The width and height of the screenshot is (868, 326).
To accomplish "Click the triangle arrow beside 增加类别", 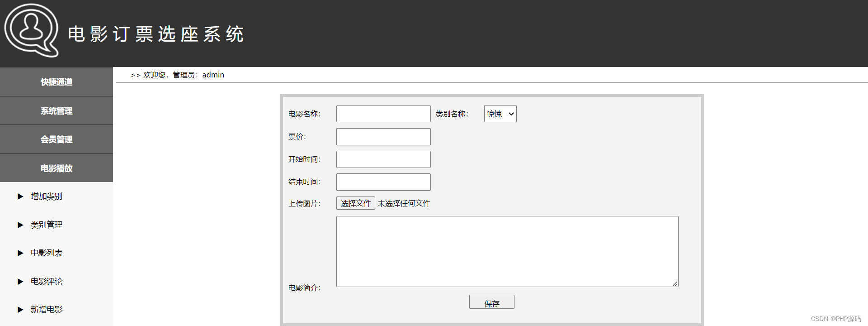I will pyautogui.click(x=20, y=197).
